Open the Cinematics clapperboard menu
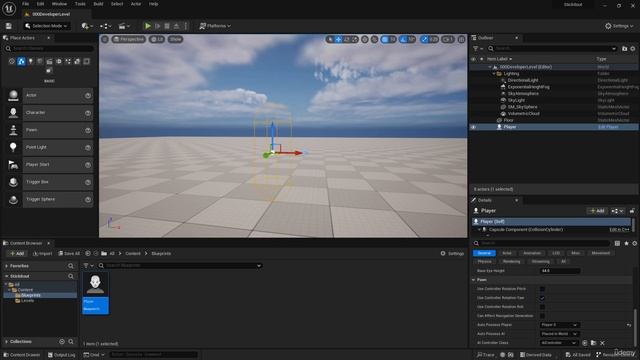Viewport: 640px width, 360px height. pos(124,26)
